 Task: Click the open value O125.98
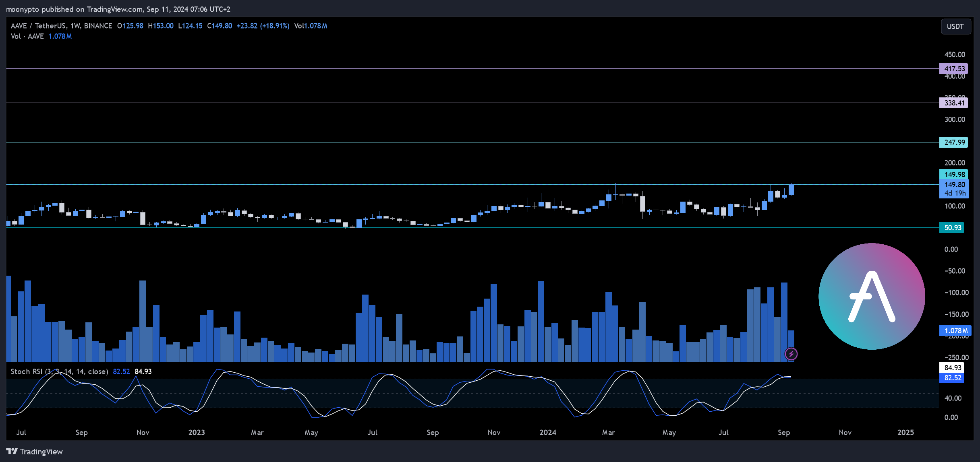click(x=130, y=26)
